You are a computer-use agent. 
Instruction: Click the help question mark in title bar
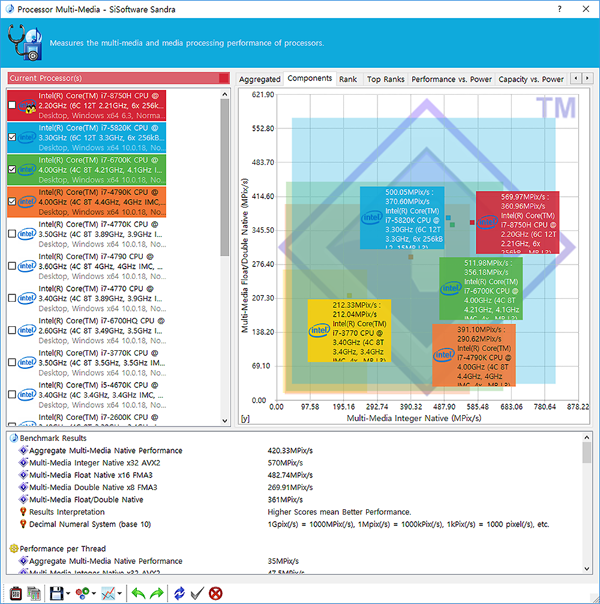pyautogui.click(x=560, y=9)
